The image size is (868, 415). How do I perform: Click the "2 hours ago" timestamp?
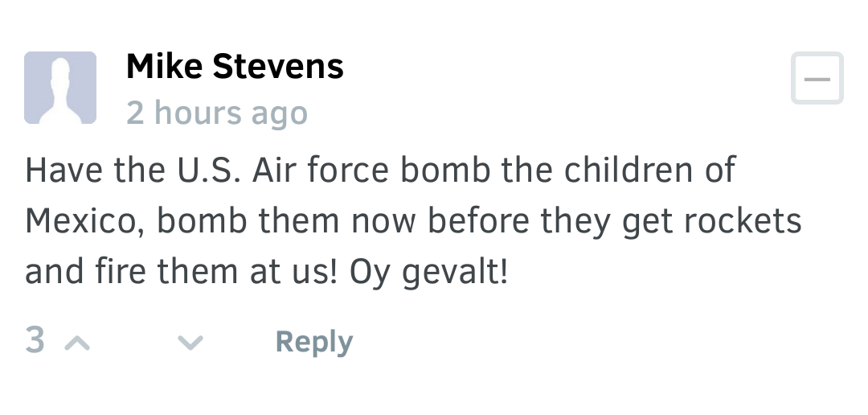217,113
